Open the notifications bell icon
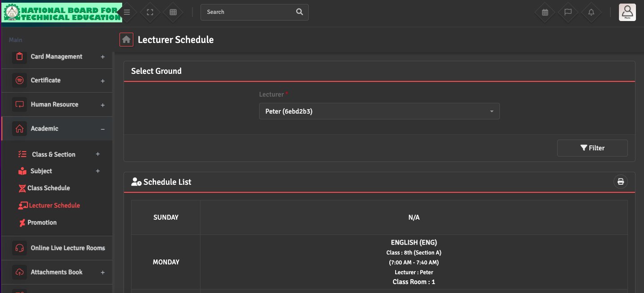 tap(591, 13)
